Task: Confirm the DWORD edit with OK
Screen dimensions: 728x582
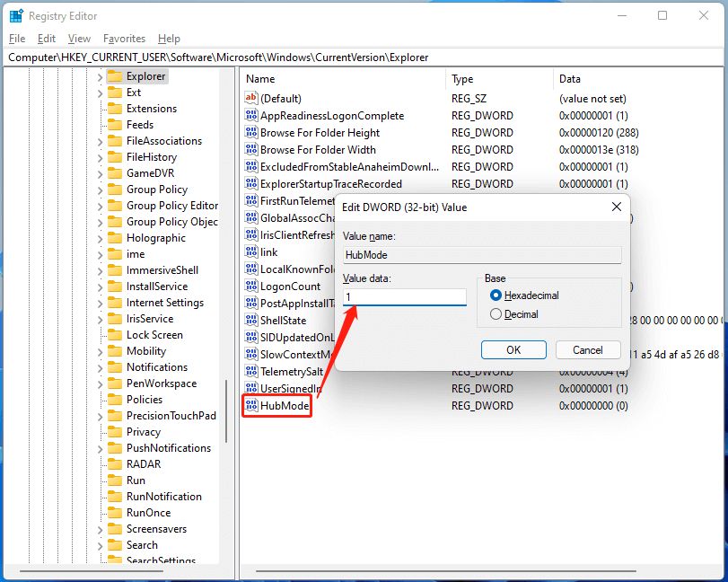Action: [513, 349]
